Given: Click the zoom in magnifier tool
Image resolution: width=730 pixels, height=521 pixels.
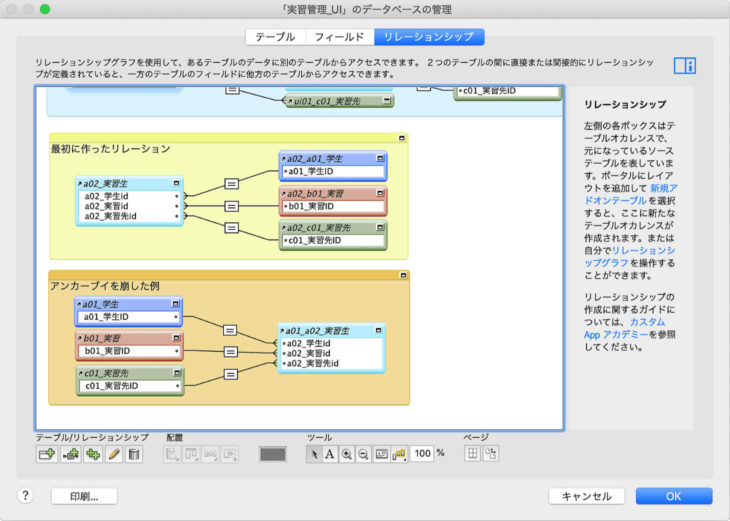Looking at the screenshot, I should click(347, 454).
